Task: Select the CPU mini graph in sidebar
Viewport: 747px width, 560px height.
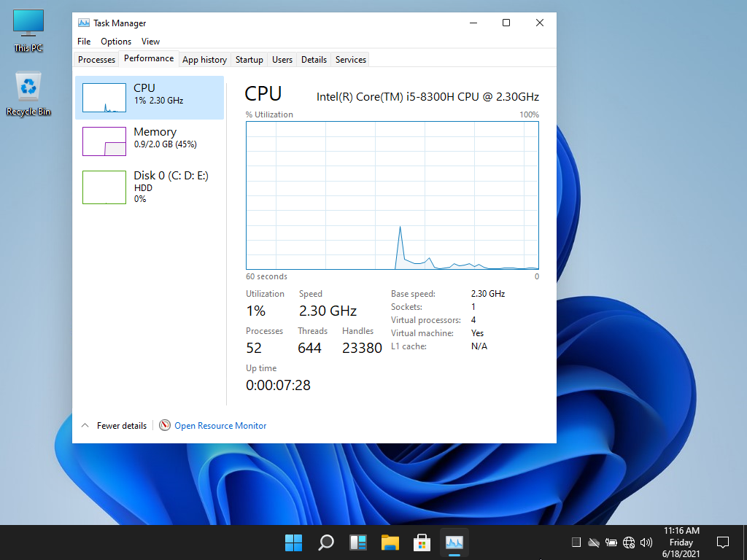Action: [x=104, y=98]
